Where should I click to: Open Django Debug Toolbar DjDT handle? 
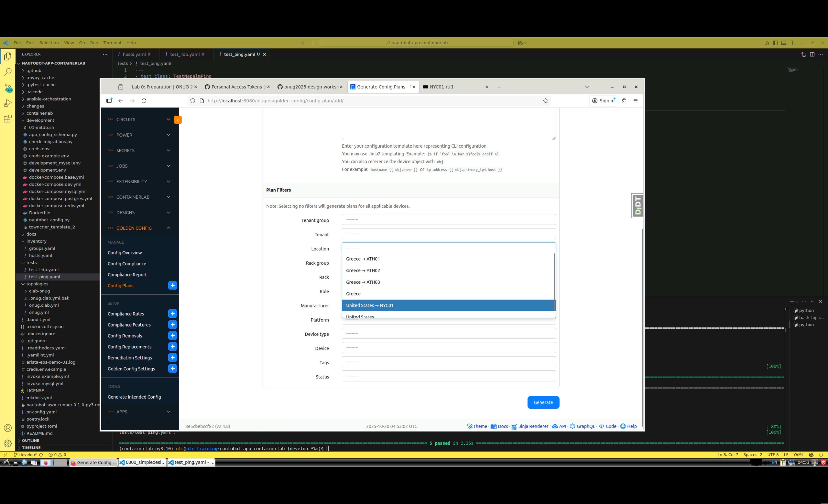[x=637, y=206]
